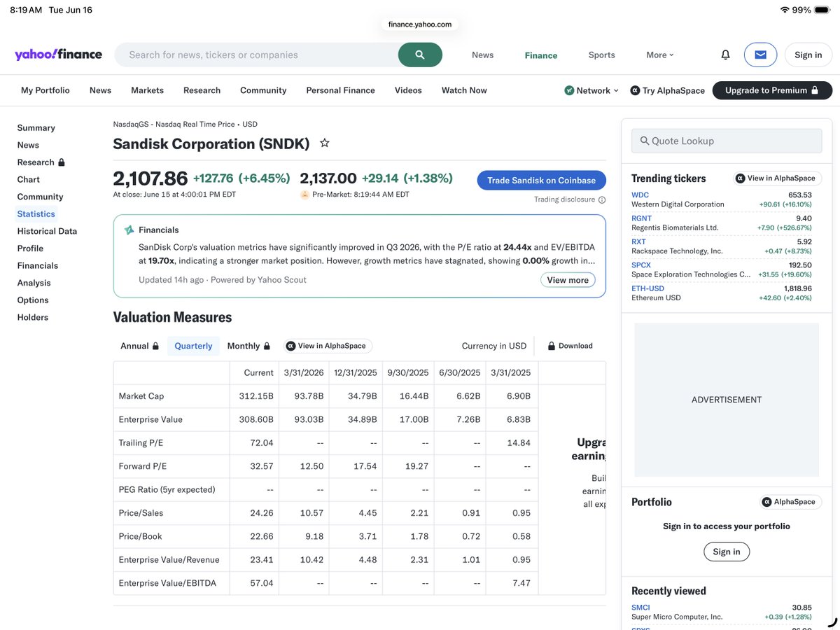
Task: Click the AlphaSpace icon beside Try AlphaSpace
Action: (635, 90)
